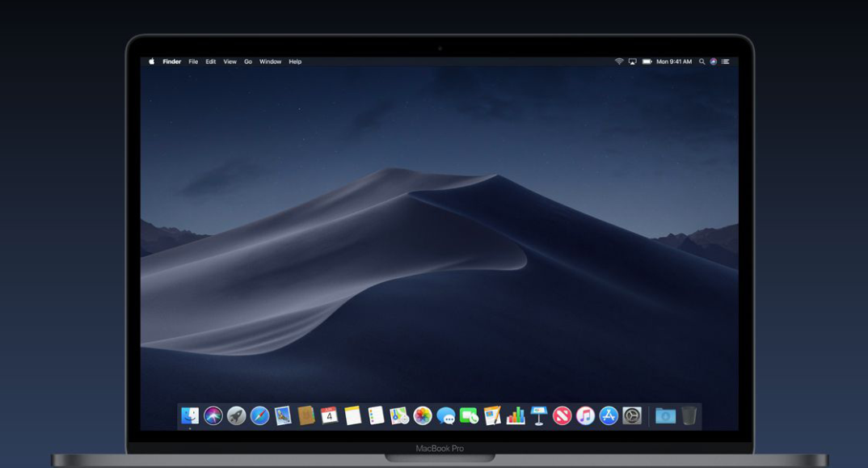Viewport: 868px width, 468px height.
Task: Launch Numbers chart icon in Dock
Action: (516, 415)
